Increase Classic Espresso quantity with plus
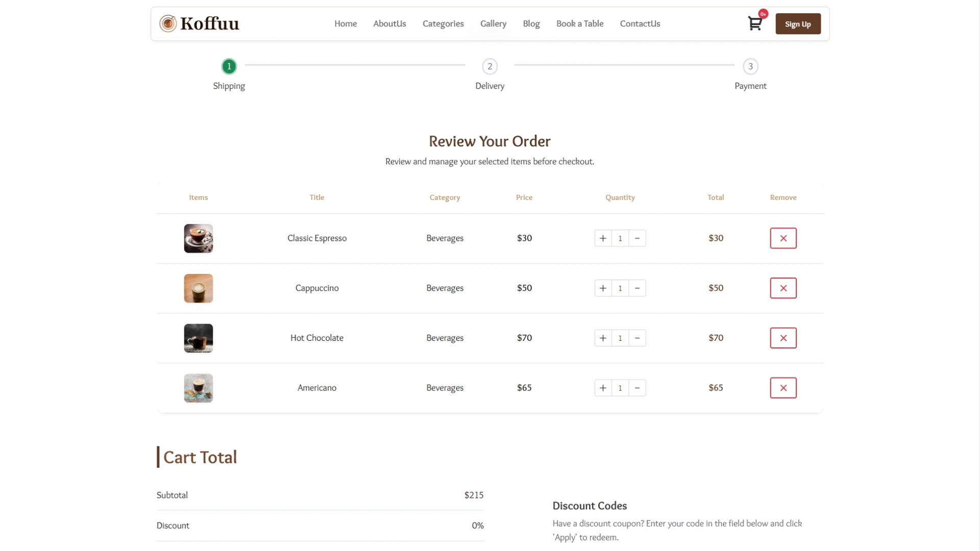This screenshot has width=980, height=551. pos(603,238)
